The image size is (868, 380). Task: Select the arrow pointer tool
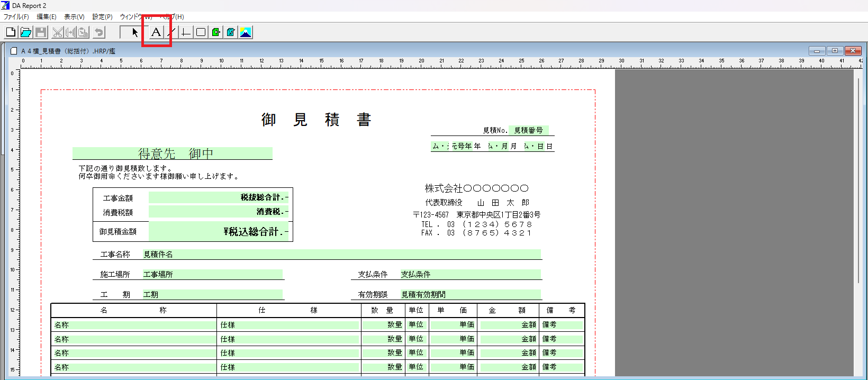[134, 32]
